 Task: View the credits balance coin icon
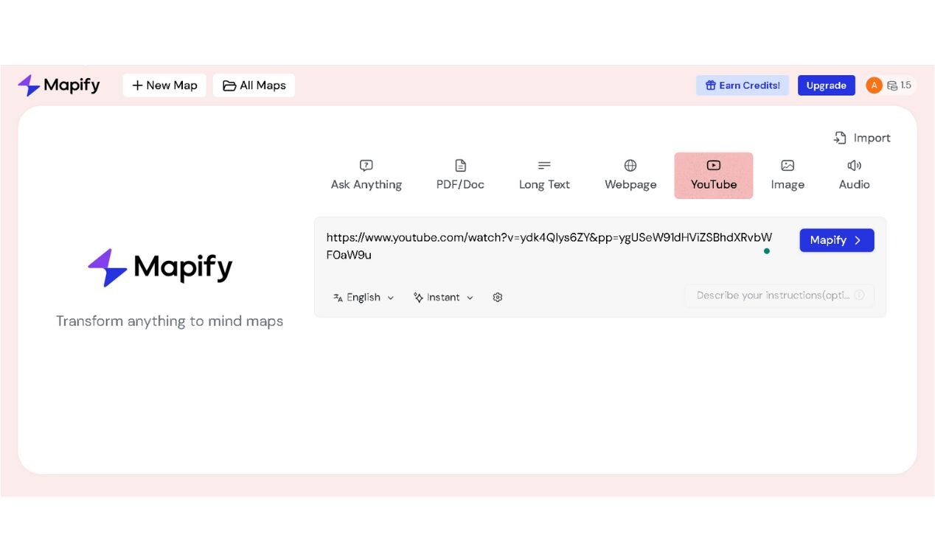[892, 85]
